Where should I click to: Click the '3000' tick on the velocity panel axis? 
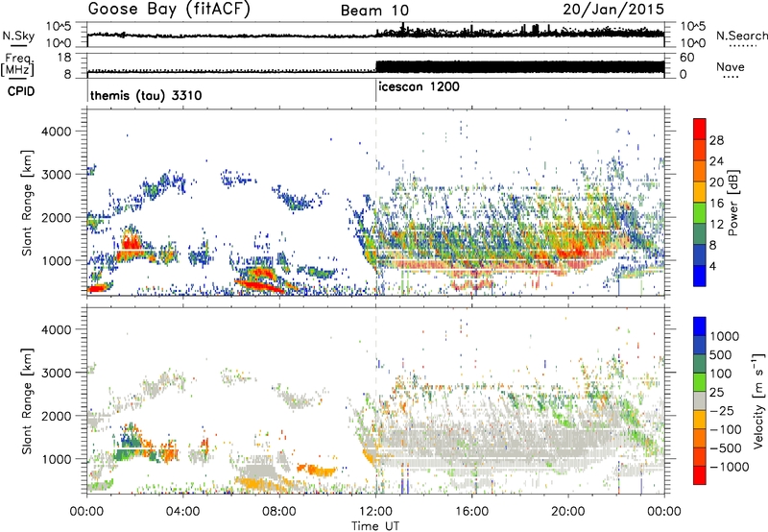pos(56,373)
